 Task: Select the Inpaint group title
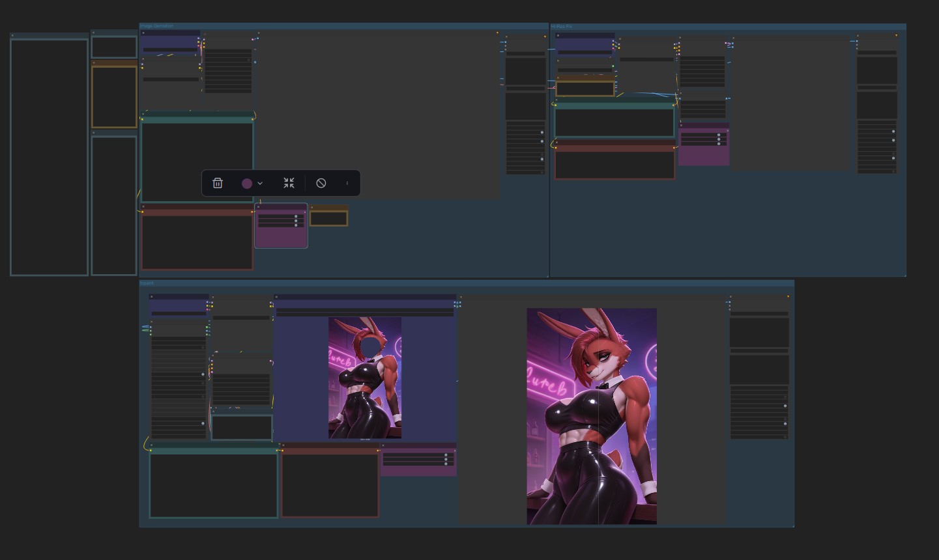pyautogui.click(x=147, y=283)
